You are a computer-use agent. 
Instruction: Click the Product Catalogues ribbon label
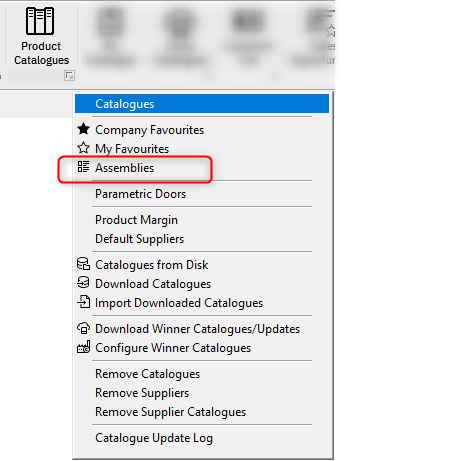tap(41, 53)
